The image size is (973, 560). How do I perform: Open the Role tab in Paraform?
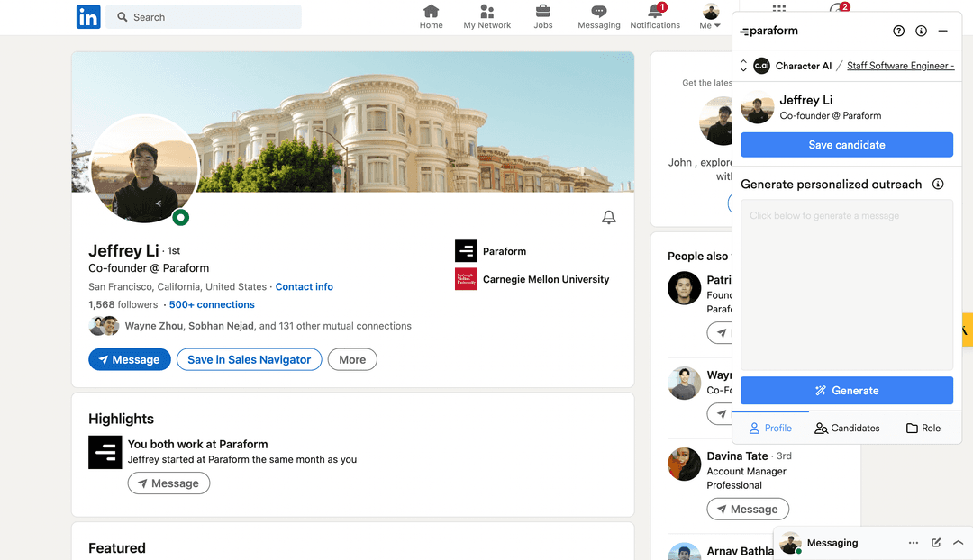tap(923, 428)
